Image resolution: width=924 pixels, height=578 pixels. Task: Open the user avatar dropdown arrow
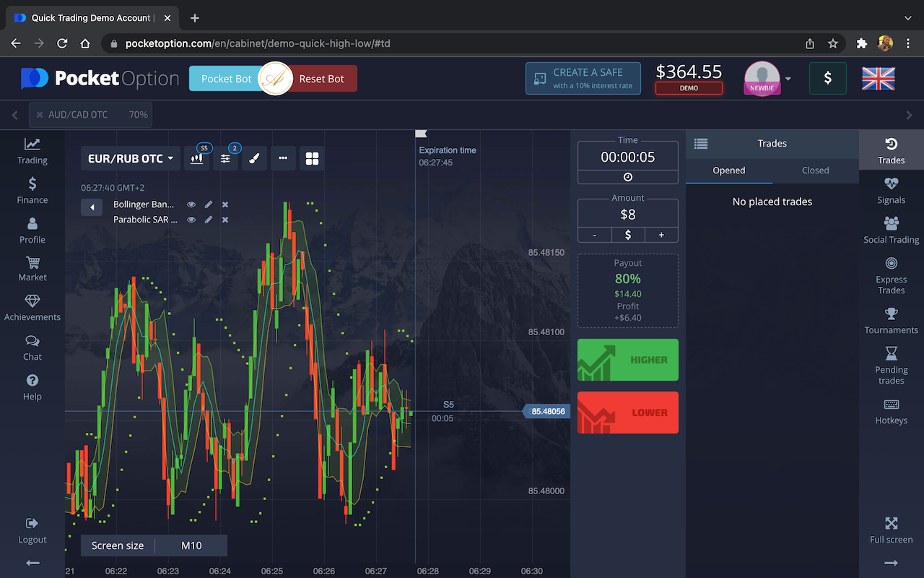(788, 79)
